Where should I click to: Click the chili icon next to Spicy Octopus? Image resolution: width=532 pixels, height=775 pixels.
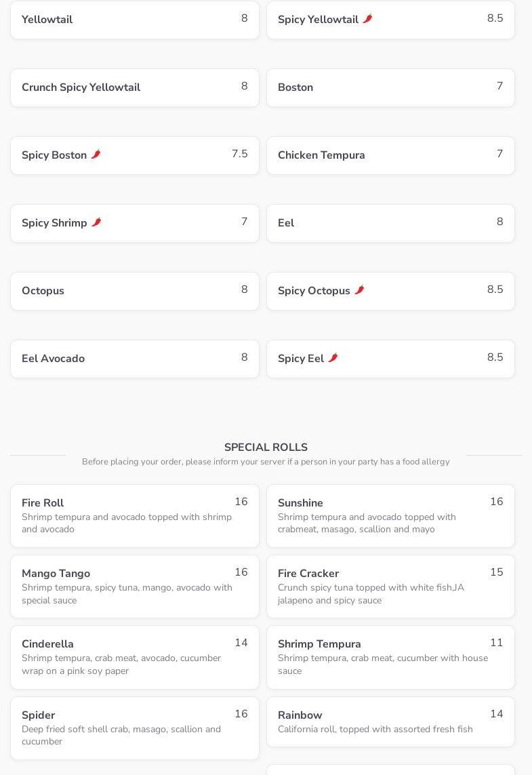[359, 290]
